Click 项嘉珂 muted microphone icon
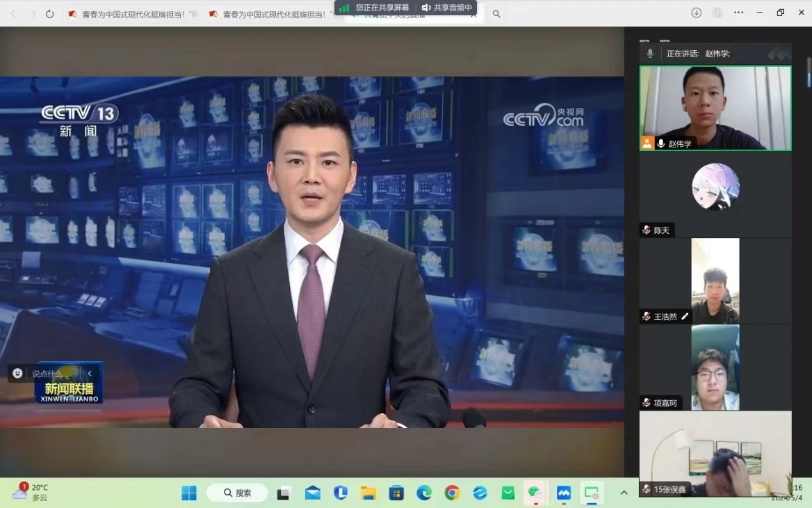Screen dimensions: 812x508 647,403
